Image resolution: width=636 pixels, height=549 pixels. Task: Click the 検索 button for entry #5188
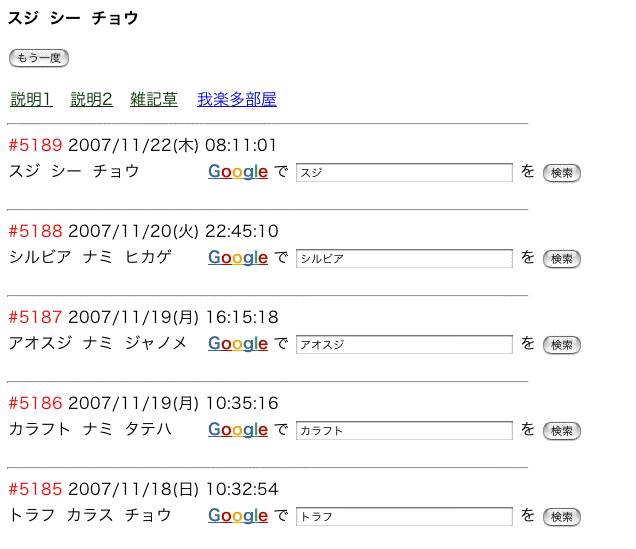click(562, 259)
